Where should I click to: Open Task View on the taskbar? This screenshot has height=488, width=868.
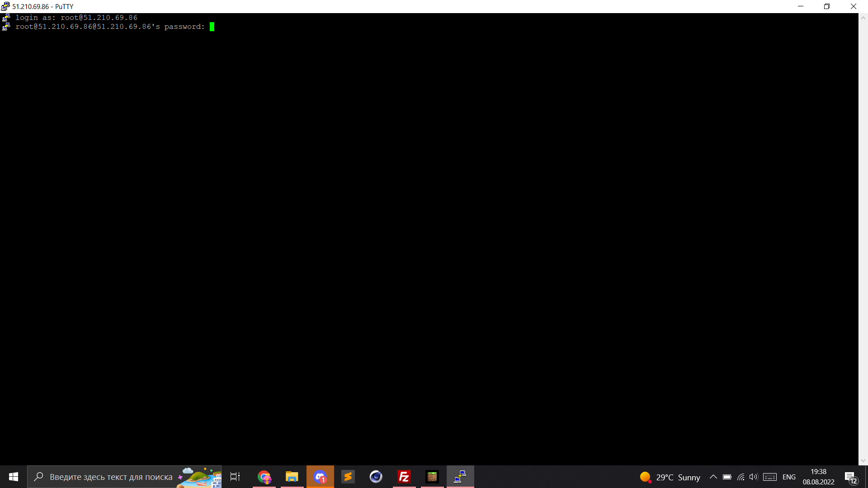tap(235, 477)
